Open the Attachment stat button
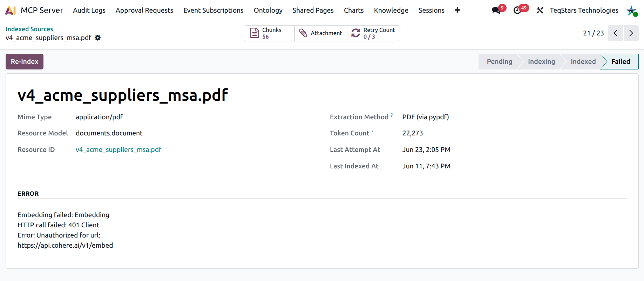The width and height of the screenshot is (644, 281). (x=321, y=33)
